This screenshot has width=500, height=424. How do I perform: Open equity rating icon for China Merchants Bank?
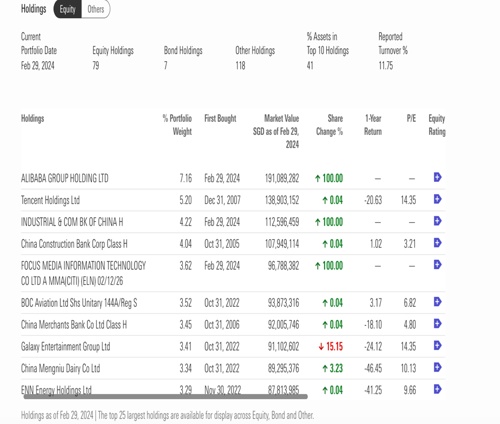coord(437,323)
